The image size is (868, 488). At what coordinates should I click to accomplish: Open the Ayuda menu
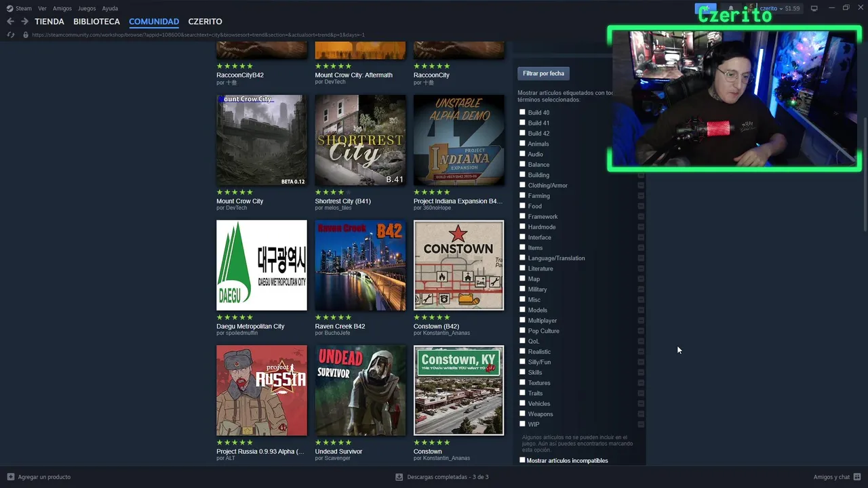point(110,8)
